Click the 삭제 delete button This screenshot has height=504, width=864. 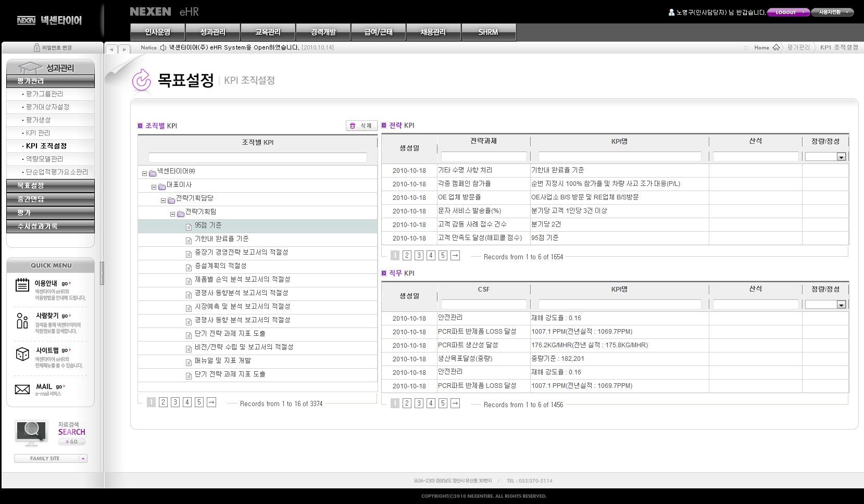pyautogui.click(x=361, y=125)
